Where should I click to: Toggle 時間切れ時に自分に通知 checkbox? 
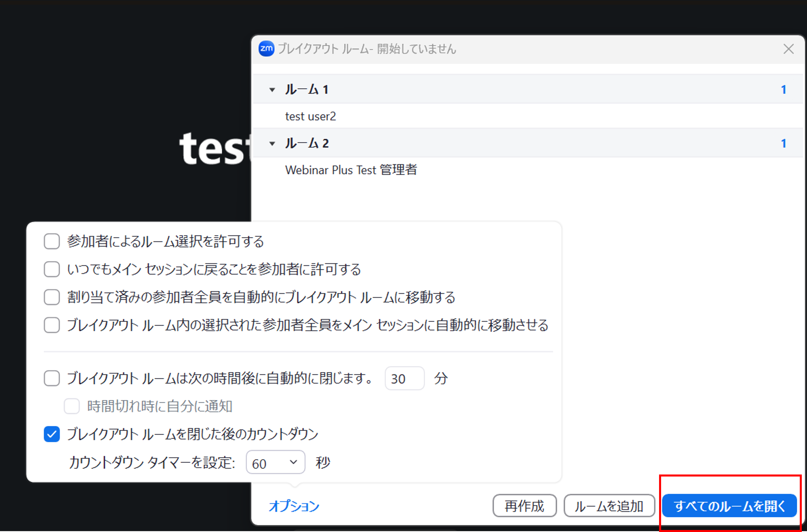[72, 406]
